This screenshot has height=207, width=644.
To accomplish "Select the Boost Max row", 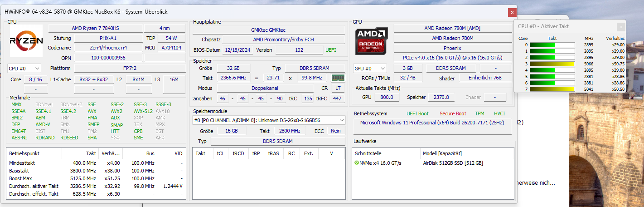I will [96, 178].
